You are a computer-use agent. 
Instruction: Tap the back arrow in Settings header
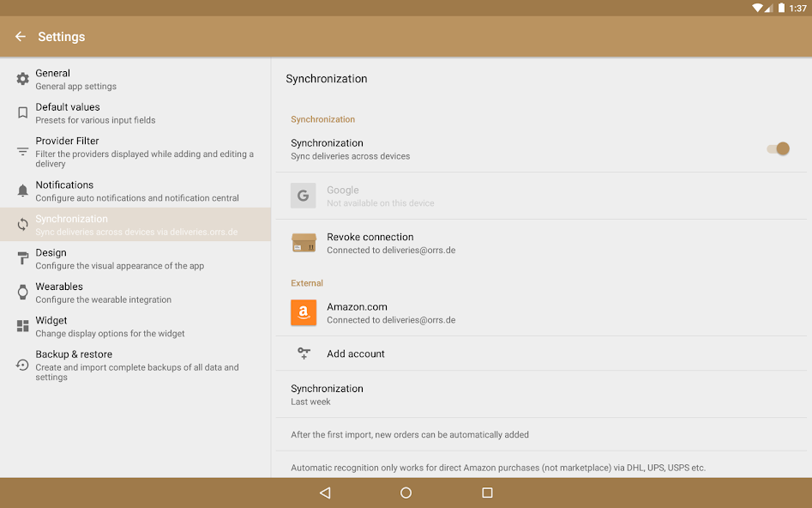pos(21,37)
